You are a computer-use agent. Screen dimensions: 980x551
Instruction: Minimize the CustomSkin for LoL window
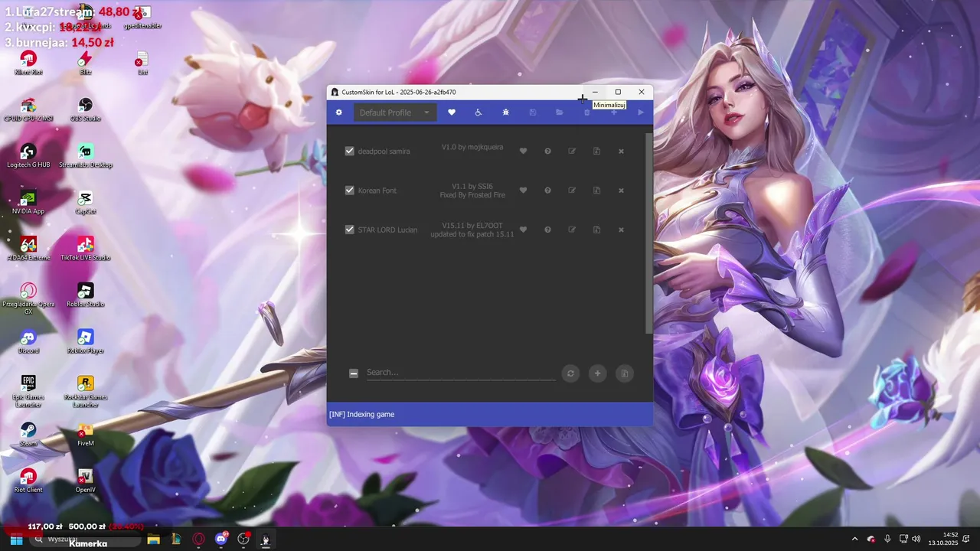[x=595, y=92]
